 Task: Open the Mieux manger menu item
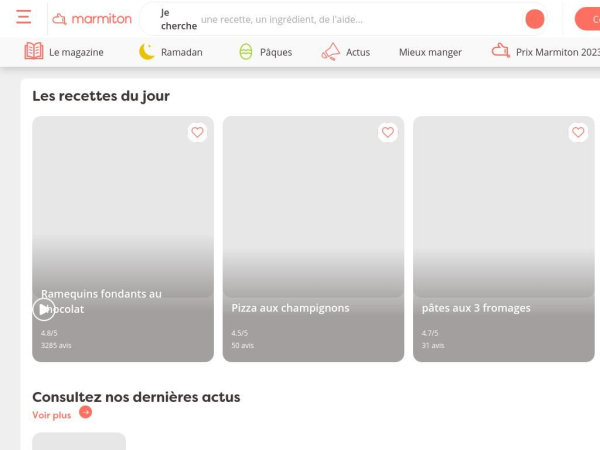pos(430,52)
